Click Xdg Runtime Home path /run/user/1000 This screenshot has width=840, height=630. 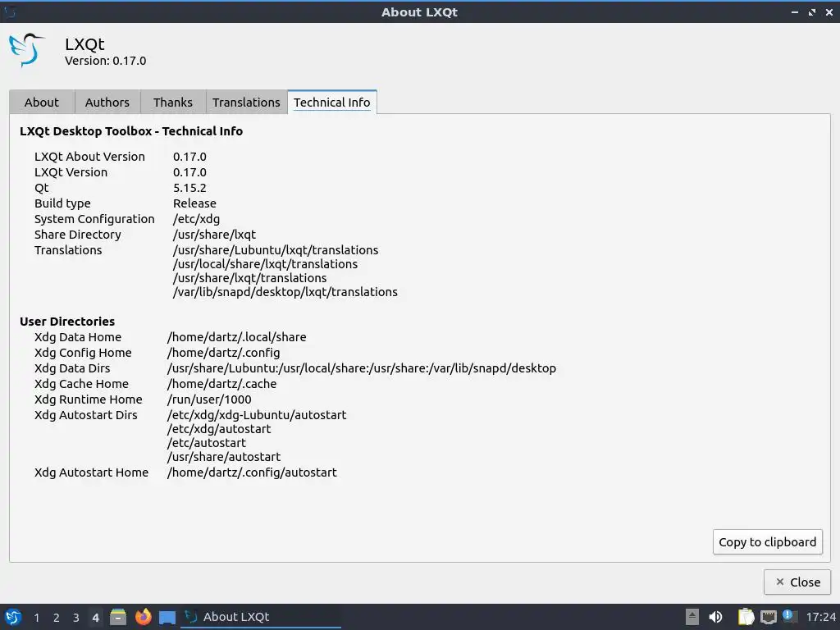pos(209,399)
